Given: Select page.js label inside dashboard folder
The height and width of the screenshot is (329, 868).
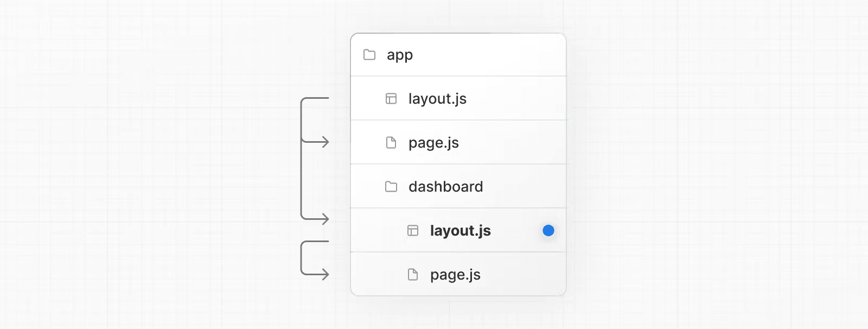Looking at the screenshot, I should pyautogui.click(x=455, y=275).
